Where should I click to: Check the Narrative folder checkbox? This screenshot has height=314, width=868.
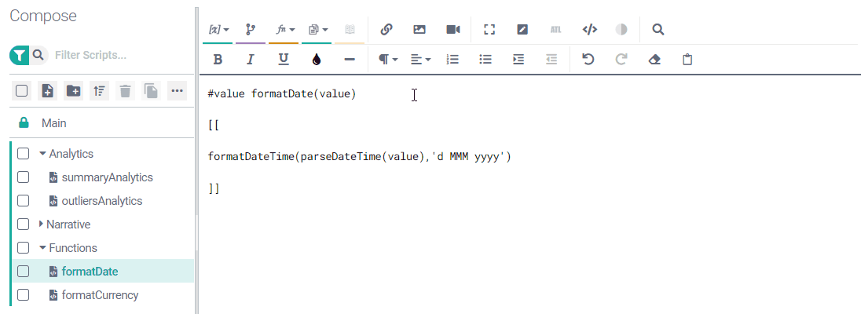pos(23,225)
